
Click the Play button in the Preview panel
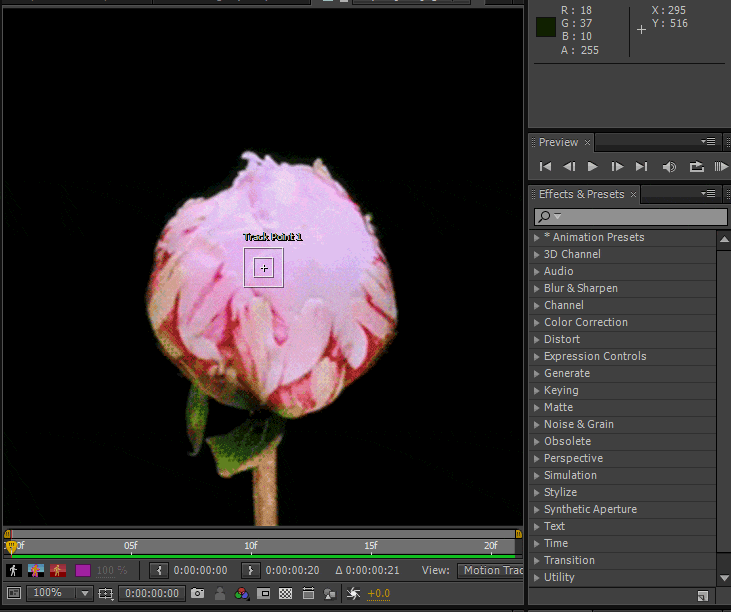pyautogui.click(x=593, y=167)
